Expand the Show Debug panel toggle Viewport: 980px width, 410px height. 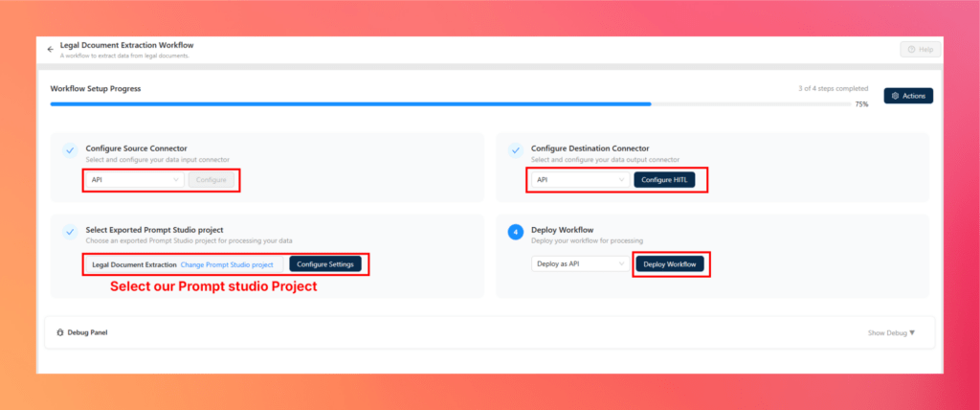point(891,332)
